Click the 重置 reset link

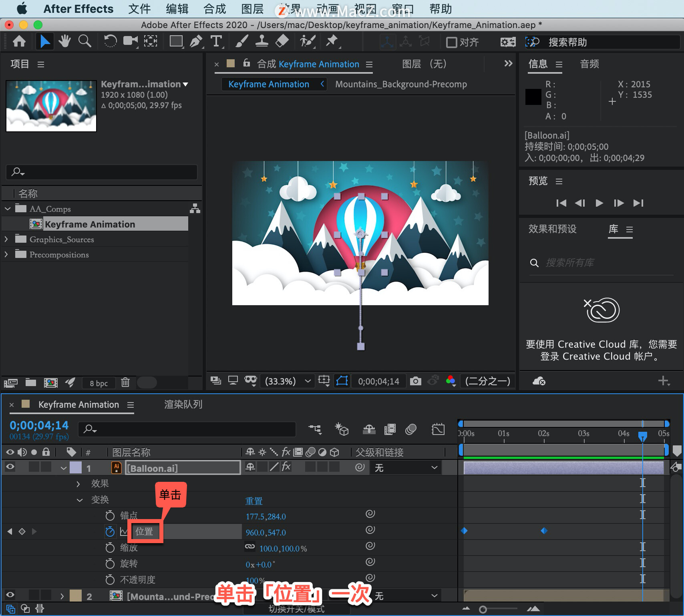pyautogui.click(x=254, y=501)
